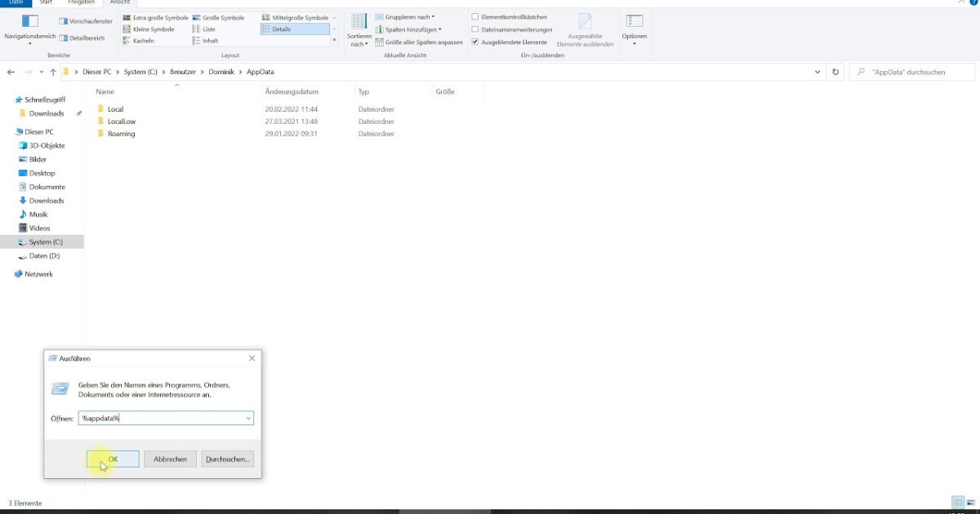Open the Roaming folder
Image resolution: width=980 pixels, height=514 pixels.
120,133
